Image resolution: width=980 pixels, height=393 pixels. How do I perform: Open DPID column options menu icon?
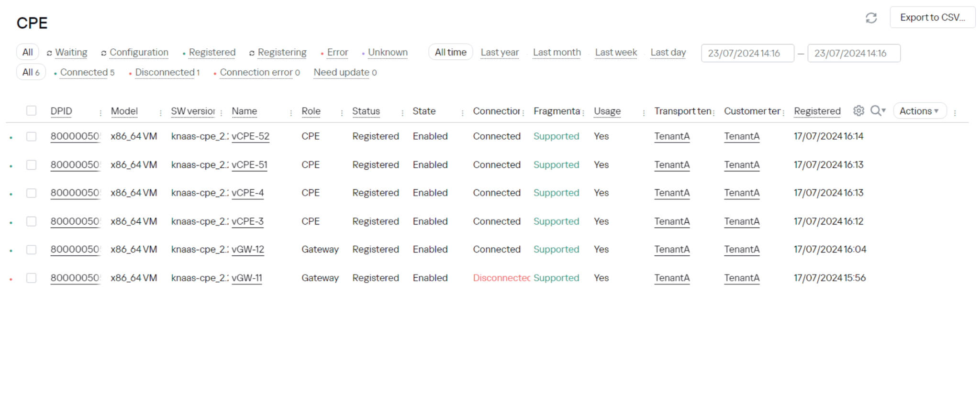point(100,113)
